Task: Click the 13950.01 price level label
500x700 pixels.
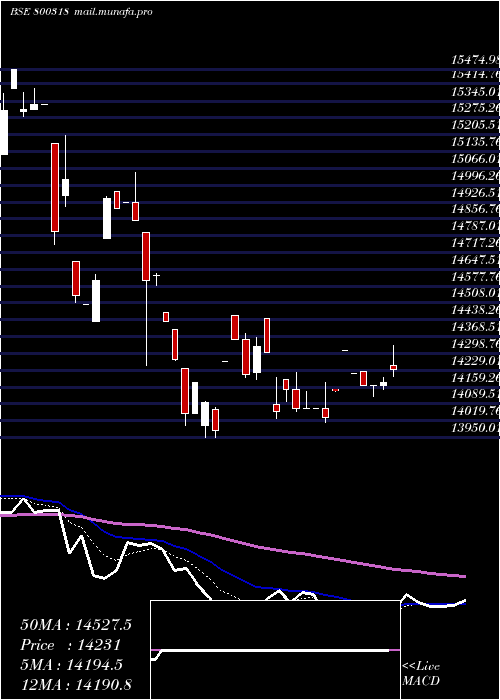Action: 475,428
